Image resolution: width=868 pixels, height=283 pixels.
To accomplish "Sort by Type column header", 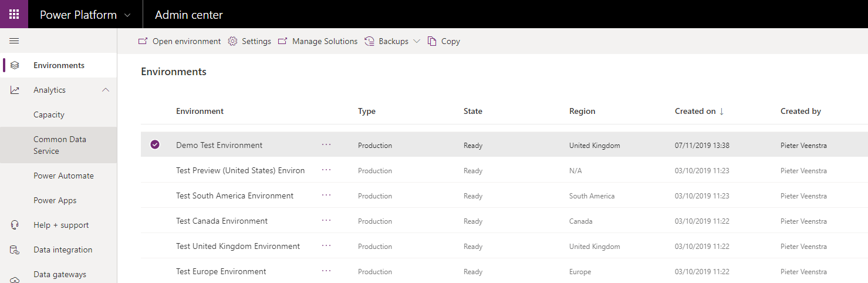I will (367, 111).
